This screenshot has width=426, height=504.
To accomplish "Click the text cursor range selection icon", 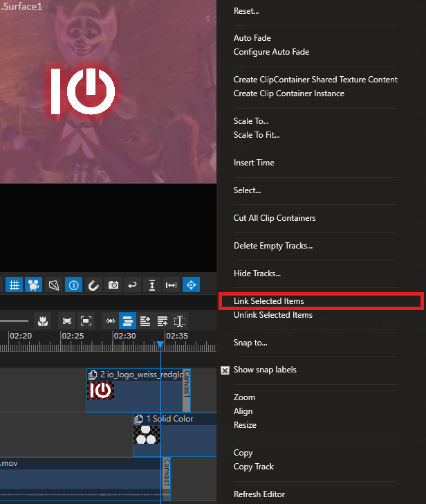I will [x=179, y=321].
